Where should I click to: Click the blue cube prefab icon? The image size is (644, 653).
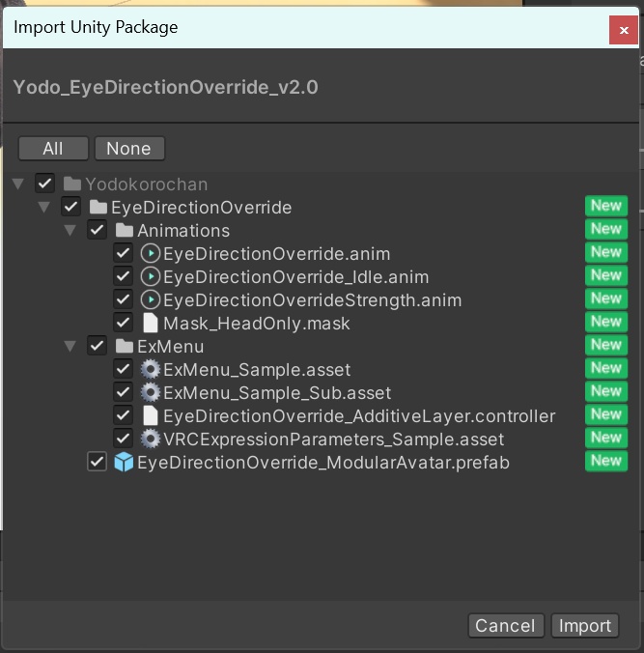pyautogui.click(x=124, y=463)
